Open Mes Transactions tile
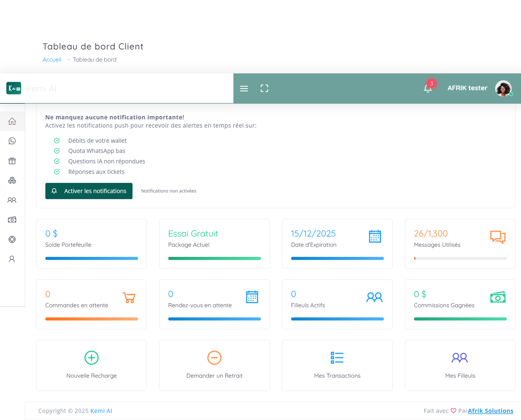 click(x=337, y=365)
